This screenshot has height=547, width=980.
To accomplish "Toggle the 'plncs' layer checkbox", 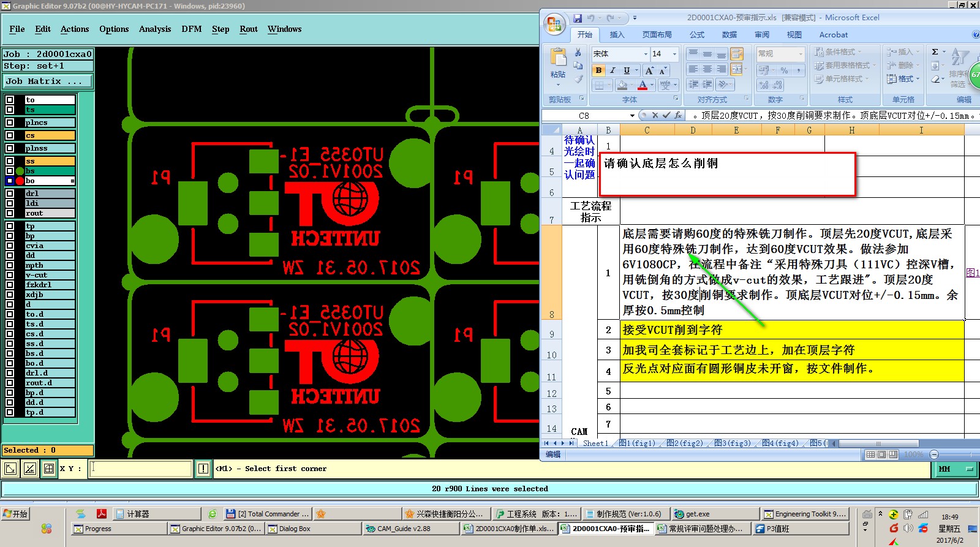I will (x=10, y=123).
